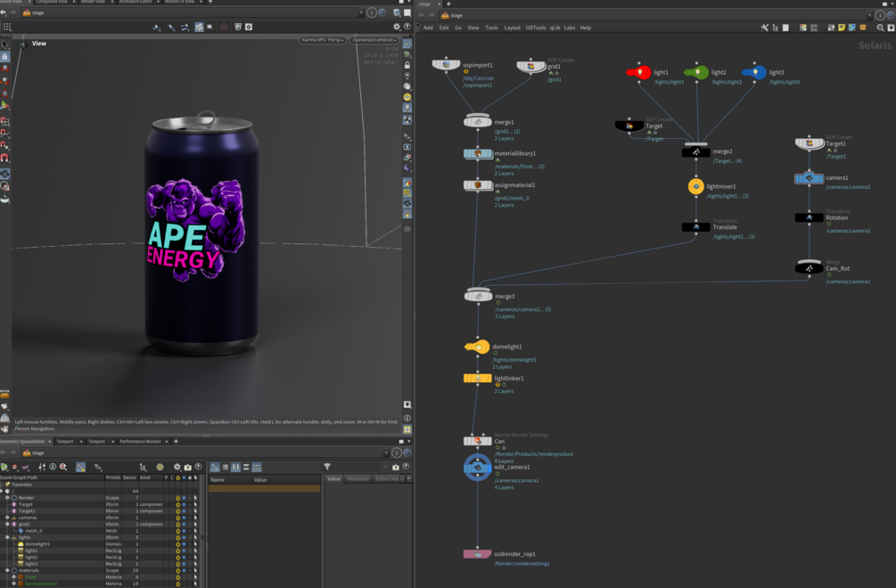
Task: Switch to Performance Monitor tab
Action: click(141, 441)
